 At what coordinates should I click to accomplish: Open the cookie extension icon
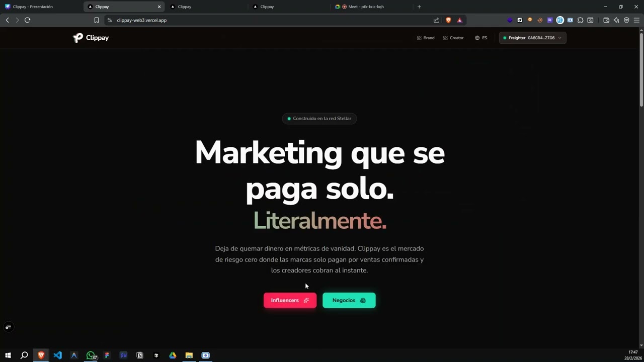540,20
